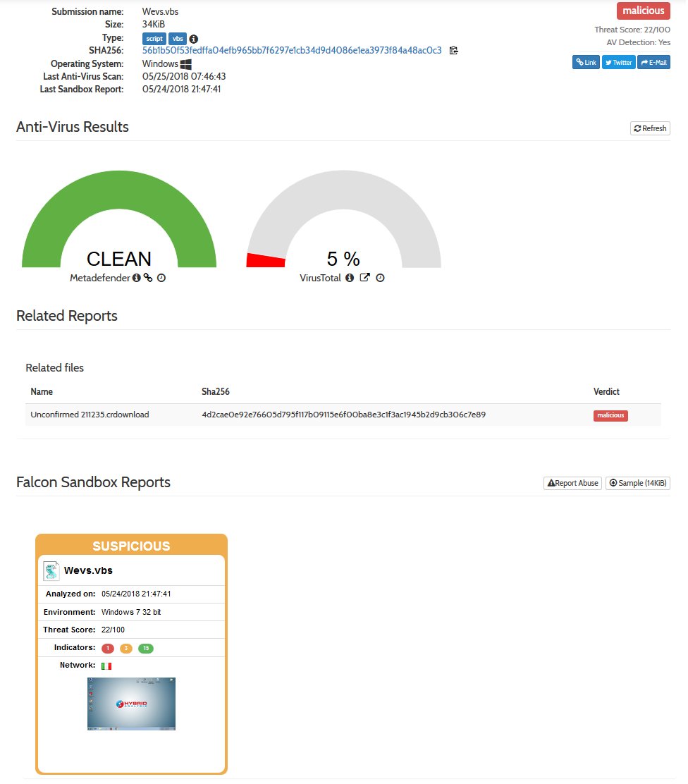
Task: Open the VirusTotal info icon
Action: pos(350,278)
